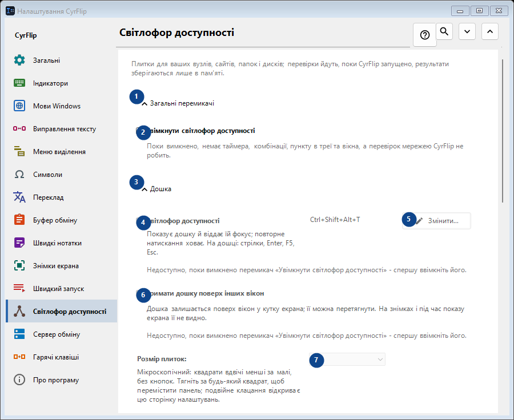
Task: Go to Переклад using its translate icon
Action: pyautogui.click(x=19, y=197)
